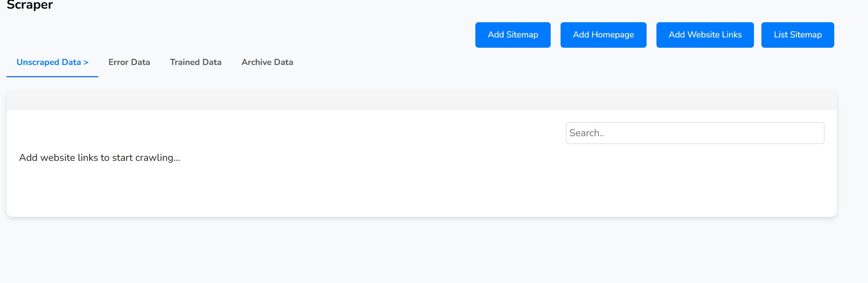
Task: View archived scraper data
Action: tap(267, 62)
